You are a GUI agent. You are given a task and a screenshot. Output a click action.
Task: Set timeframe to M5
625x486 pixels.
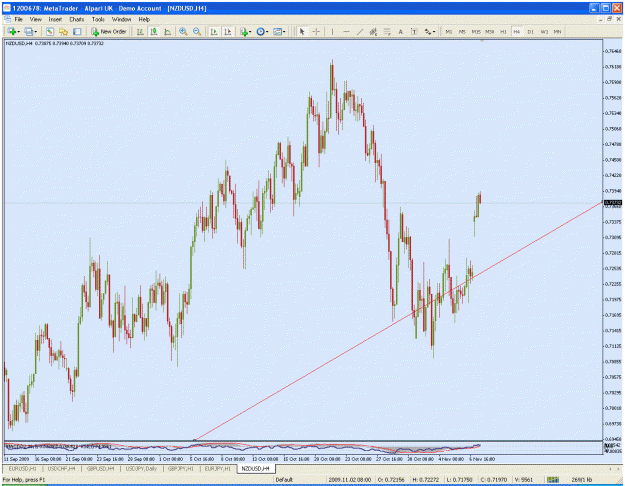pos(462,31)
